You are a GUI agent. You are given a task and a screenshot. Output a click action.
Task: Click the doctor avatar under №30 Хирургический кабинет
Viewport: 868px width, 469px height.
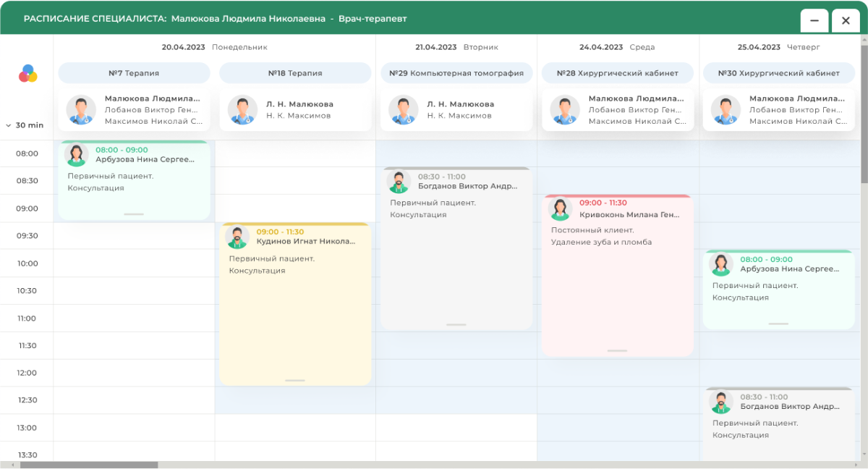click(726, 110)
